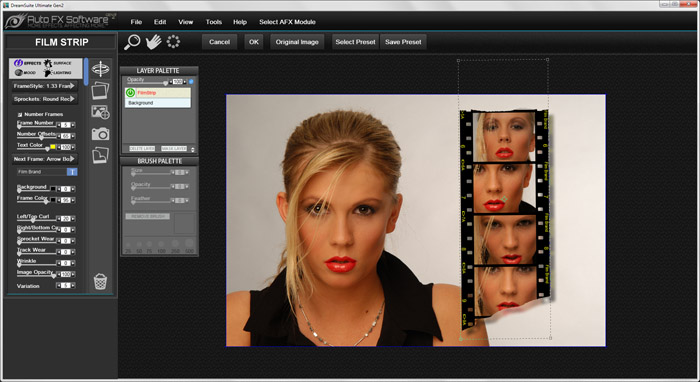Click the Save Preset button
Viewport: 700px width, 382px height.
[403, 42]
